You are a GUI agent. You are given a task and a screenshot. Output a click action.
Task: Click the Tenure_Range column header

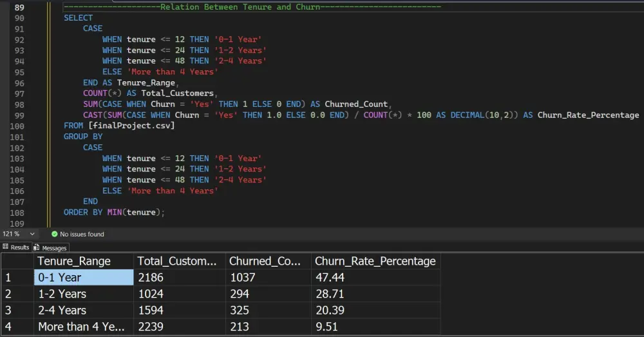pyautogui.click(x=84, y=262)
